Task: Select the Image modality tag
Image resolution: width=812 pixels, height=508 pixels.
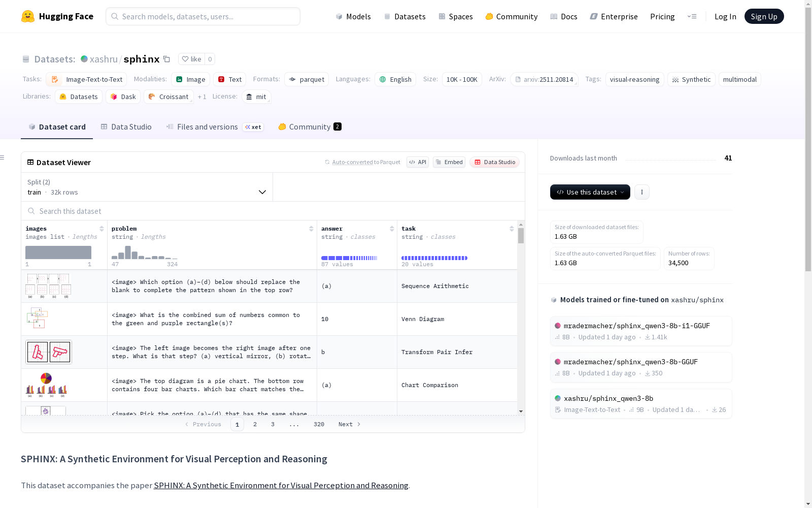Action: [190, 79]
